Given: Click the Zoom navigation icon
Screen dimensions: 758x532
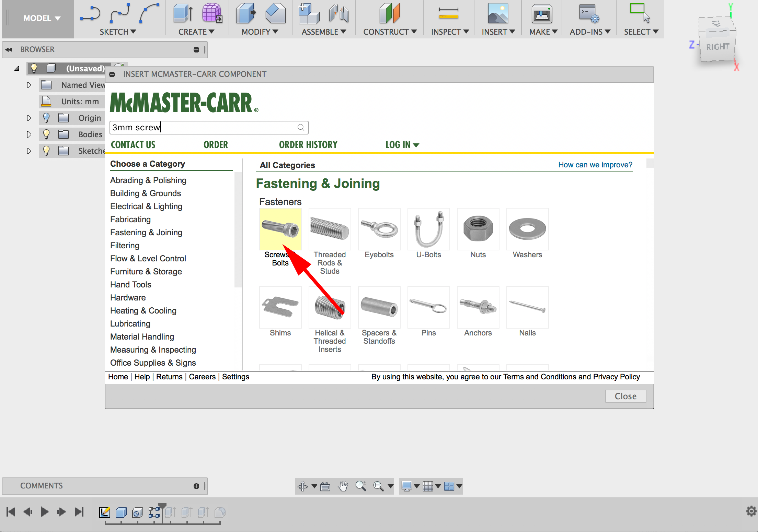Looking at the screenshot, I should click(361, 486).
